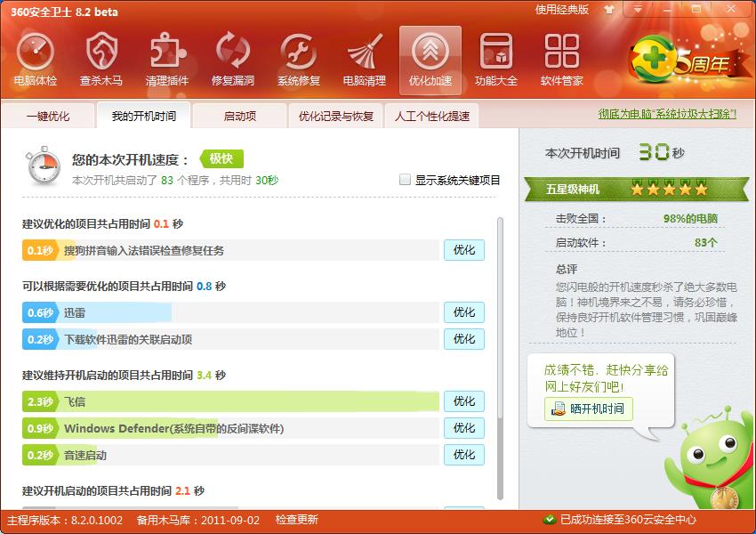Viewport: 756px width, 534px height.
Task: Click 成绩不错，赶快分享给网上好友们吧 text
Action: (x=606, y=378)
